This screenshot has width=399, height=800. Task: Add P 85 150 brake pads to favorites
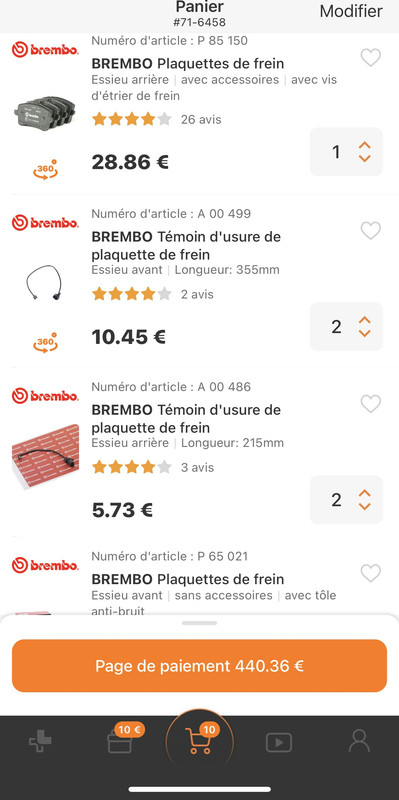point(371,58)
